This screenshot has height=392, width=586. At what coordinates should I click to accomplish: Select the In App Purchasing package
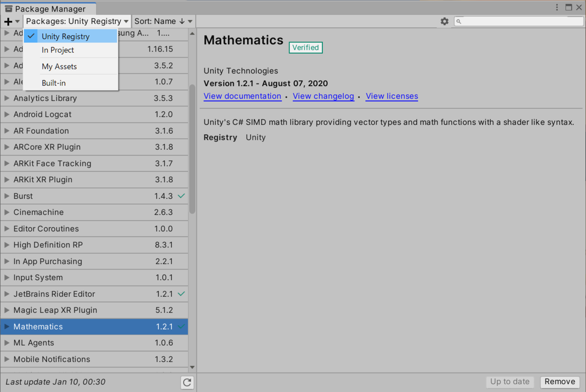94,261
